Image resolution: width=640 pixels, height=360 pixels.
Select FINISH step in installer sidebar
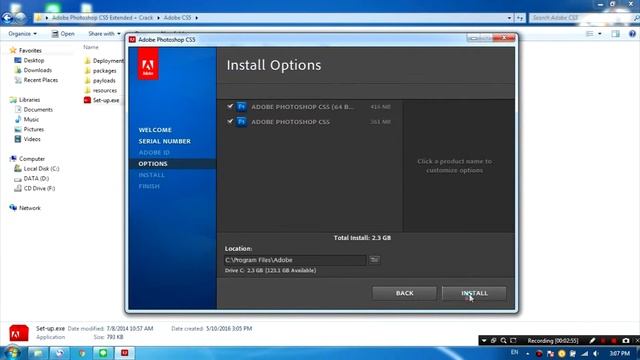click(x=149, y=186)
